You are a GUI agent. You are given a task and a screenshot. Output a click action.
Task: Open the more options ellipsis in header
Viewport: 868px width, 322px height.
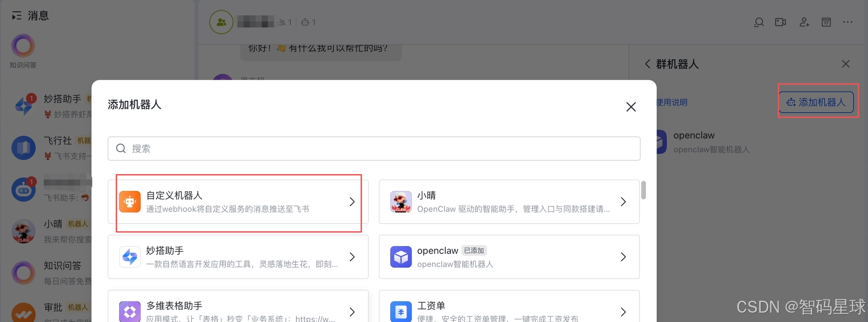point(848,22)
